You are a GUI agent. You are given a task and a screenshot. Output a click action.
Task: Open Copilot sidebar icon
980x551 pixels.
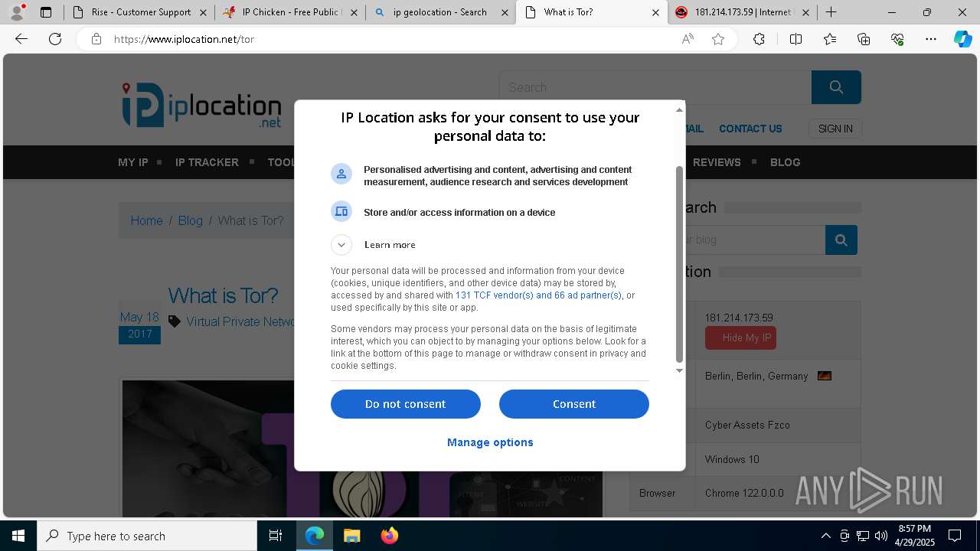962,39
